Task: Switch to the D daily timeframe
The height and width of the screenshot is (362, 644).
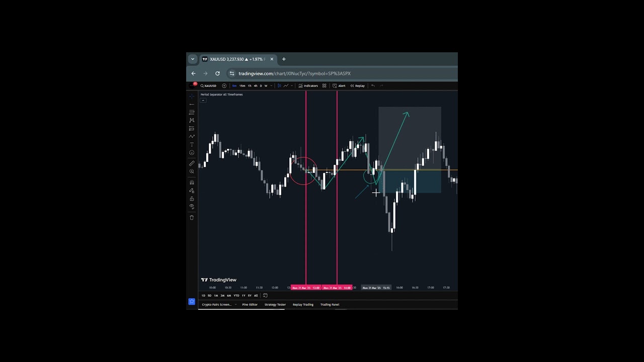Action: tap(261, 85)
